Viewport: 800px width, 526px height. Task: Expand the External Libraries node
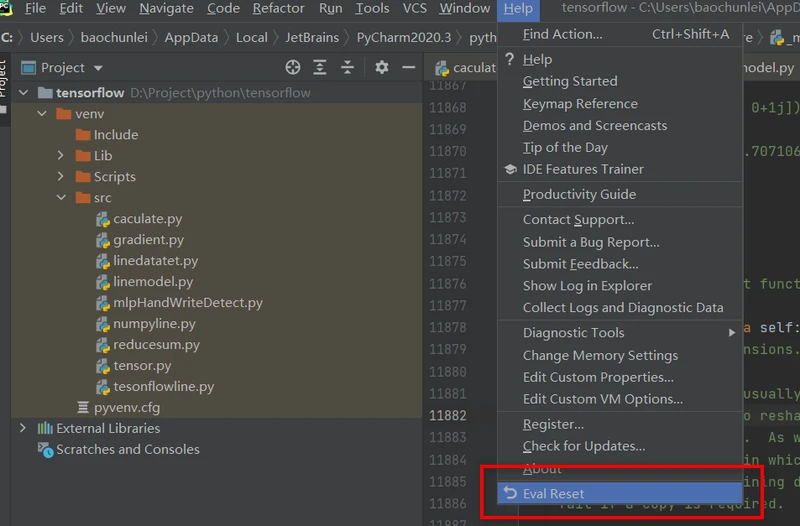coord(23,428)
